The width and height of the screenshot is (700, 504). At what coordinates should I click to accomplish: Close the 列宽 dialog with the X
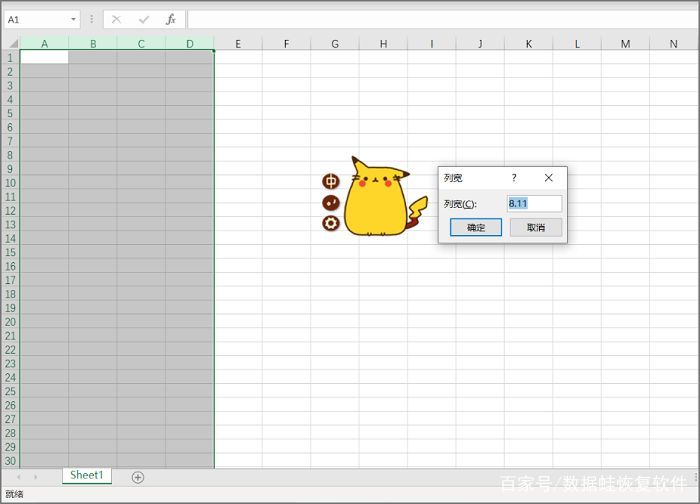tap(549, 178)
